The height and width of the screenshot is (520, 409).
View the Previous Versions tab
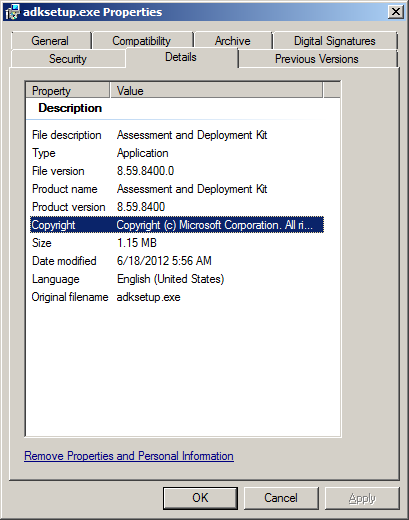tap(317, 59)
